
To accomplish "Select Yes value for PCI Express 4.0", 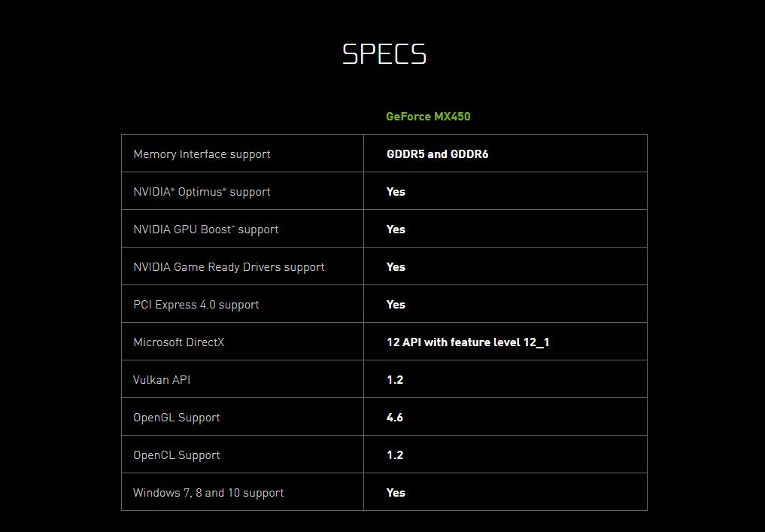I will tap(396, 305).
